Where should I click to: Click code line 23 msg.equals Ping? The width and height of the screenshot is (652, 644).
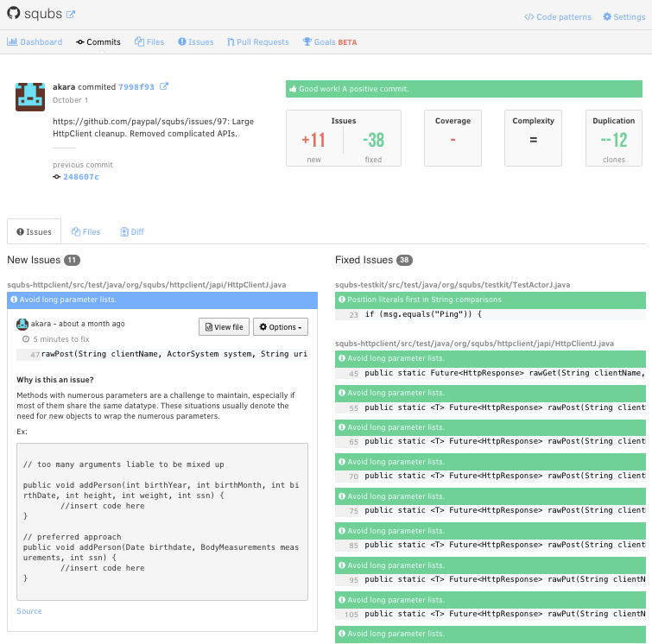coord(491,314)
